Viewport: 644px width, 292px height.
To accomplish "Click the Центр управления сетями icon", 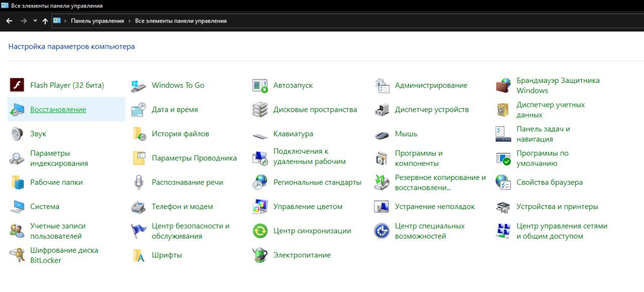I will [x=504, y=231].
